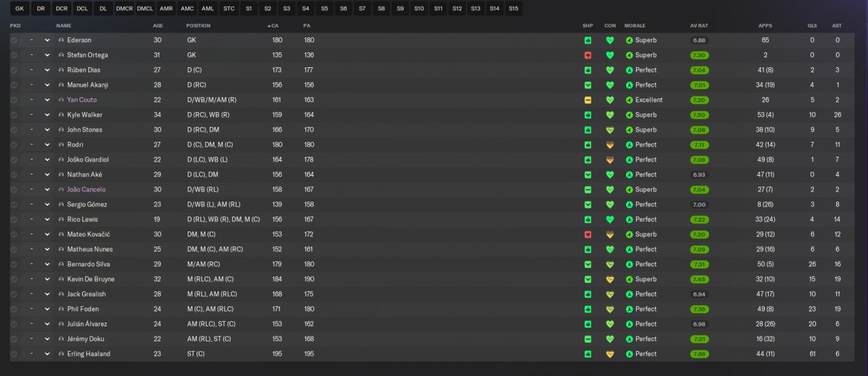868x376 pixels.
Task: Click Bernardo Silva's morale icon
Action: click(629, 264)
